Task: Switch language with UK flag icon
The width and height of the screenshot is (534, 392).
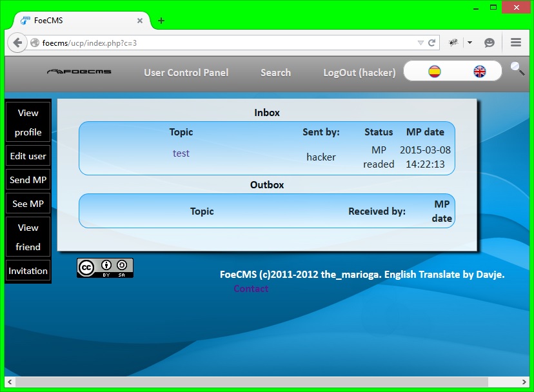Action: pos(480,72)
